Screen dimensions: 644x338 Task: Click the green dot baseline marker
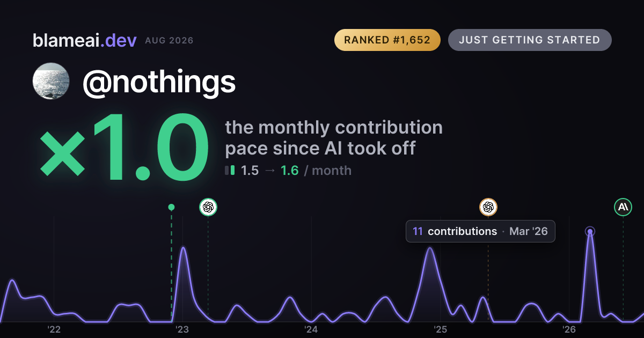coord(171,207)
